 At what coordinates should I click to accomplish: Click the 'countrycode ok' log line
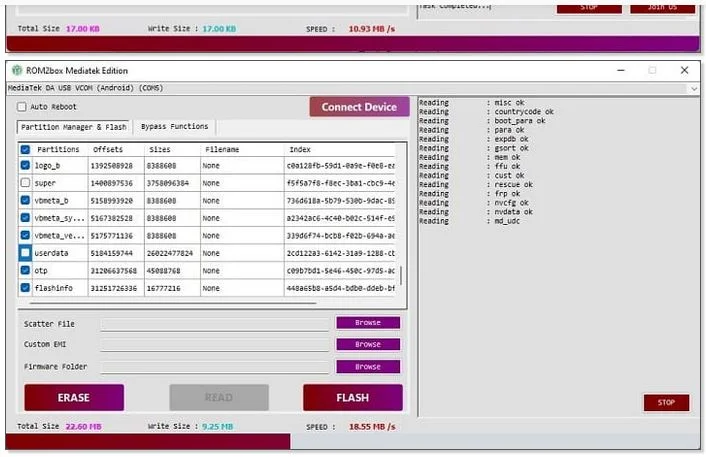coord(524,112)
